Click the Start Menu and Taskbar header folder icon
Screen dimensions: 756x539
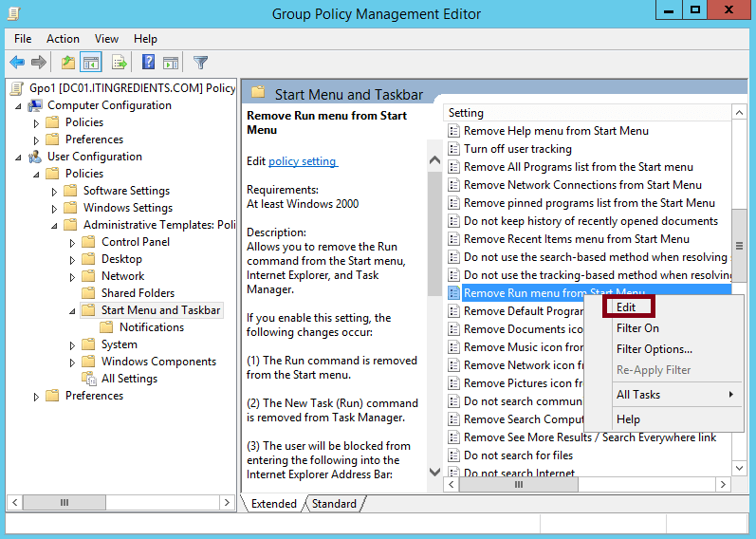pos(258,92)
